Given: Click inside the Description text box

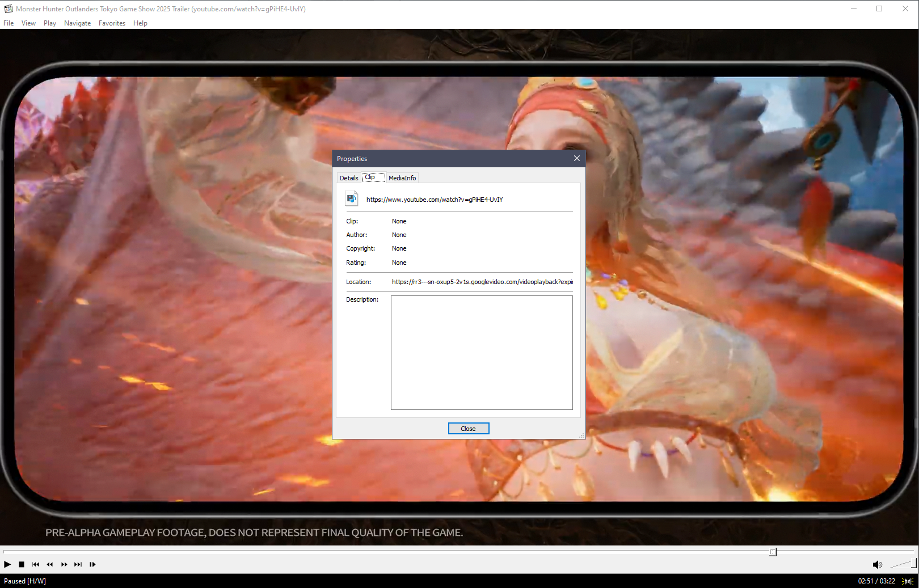Looking at the screenshot, I should coord(482,353).
